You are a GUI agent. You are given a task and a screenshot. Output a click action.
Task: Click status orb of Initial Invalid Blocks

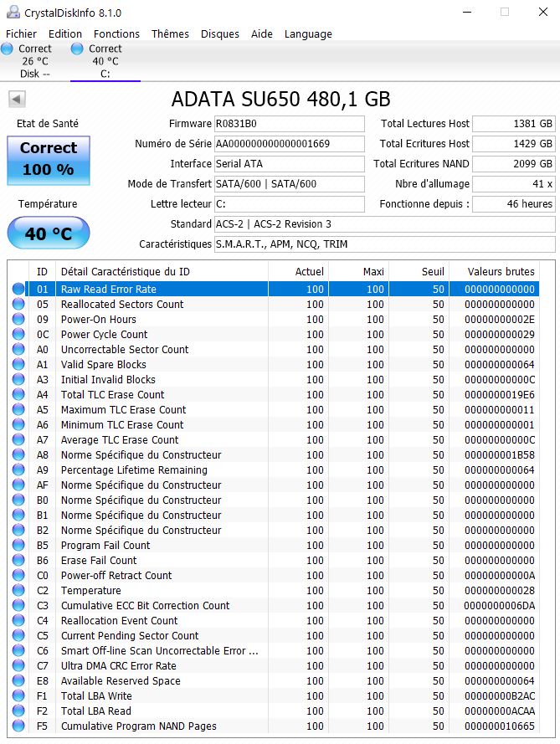(x=18, y=379)
